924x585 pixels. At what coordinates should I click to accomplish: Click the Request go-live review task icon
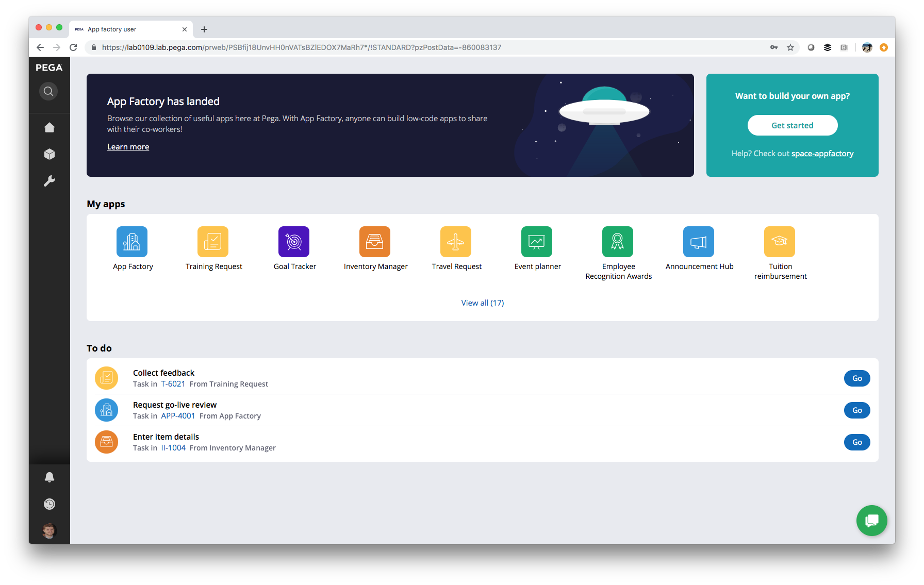(x=106, y=410)
